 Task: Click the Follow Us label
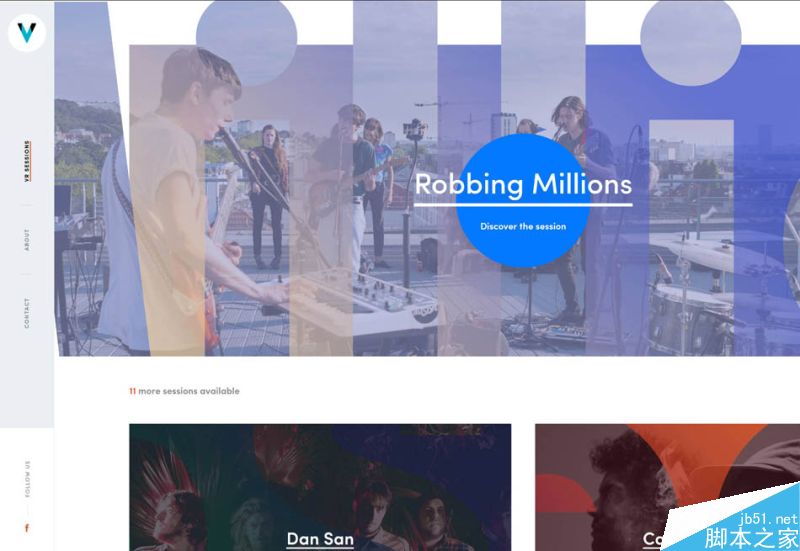27,479
